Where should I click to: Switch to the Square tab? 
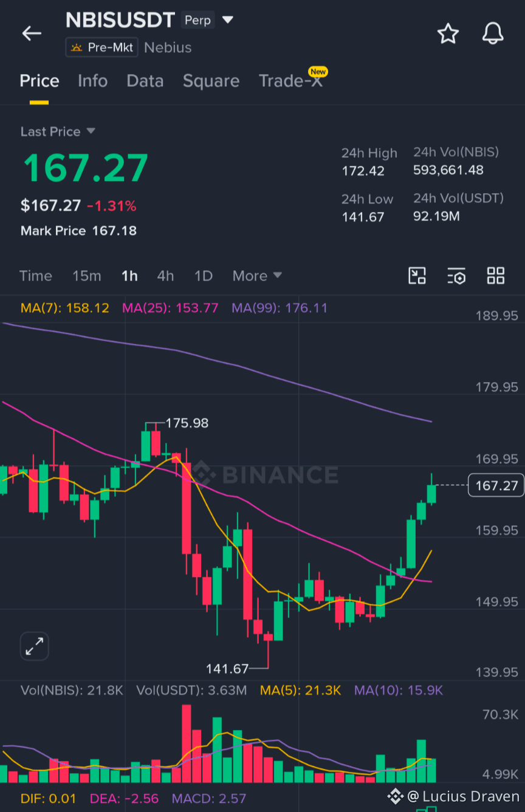(211, 81)
